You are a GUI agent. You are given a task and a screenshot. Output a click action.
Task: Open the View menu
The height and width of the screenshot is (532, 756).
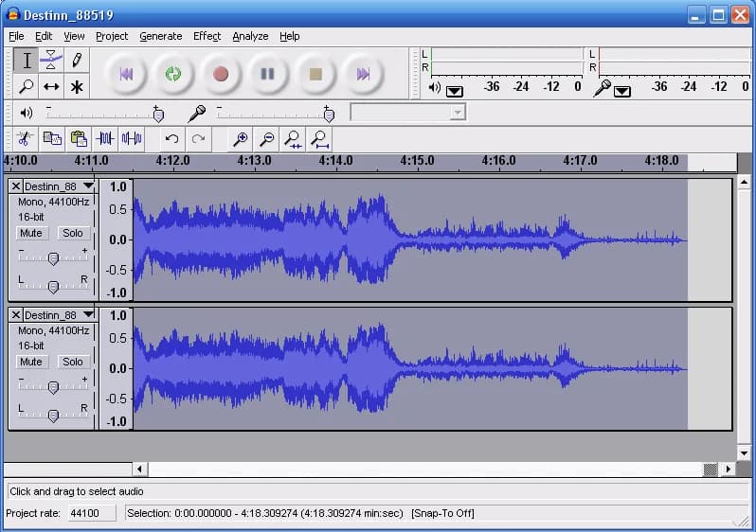click(x=74, y=36)
